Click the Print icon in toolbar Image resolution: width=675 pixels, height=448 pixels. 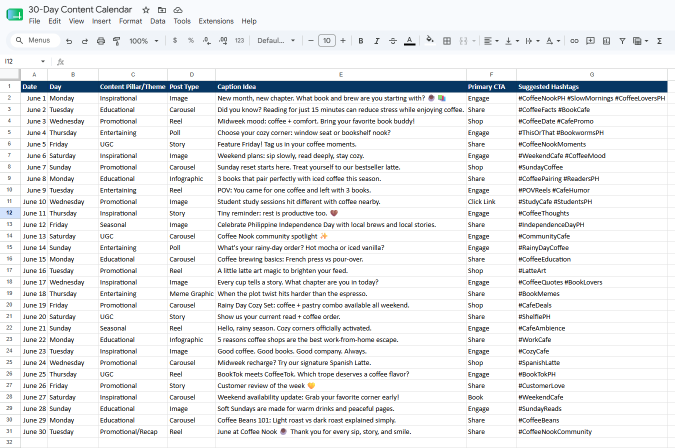point(101,41)
